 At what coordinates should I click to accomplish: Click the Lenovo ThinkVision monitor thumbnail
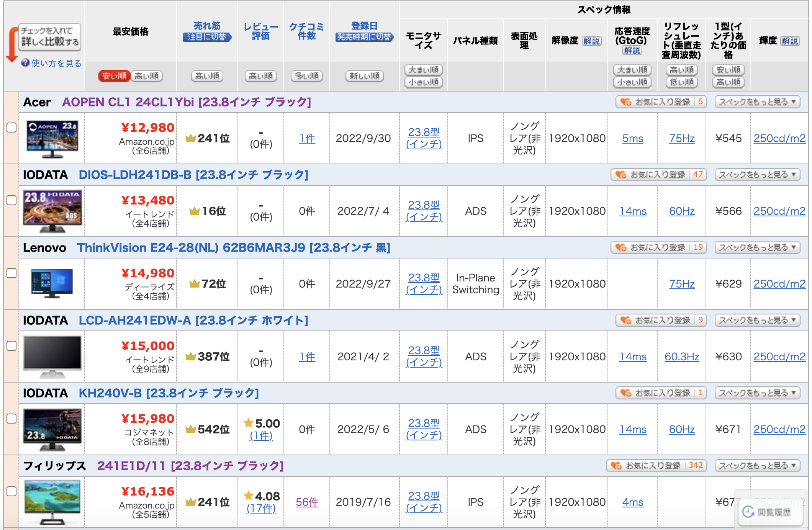click(52, 284)
